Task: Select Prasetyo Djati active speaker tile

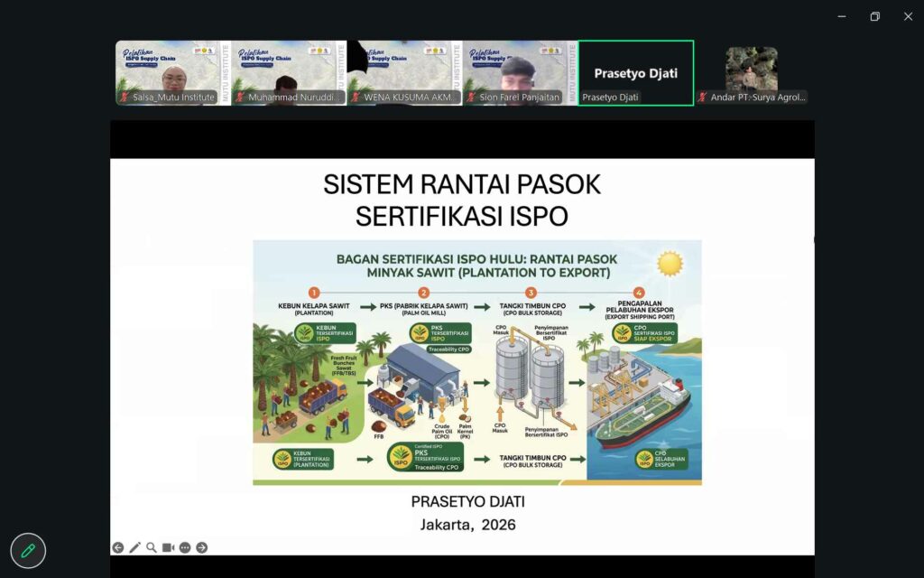Action: 636,73
